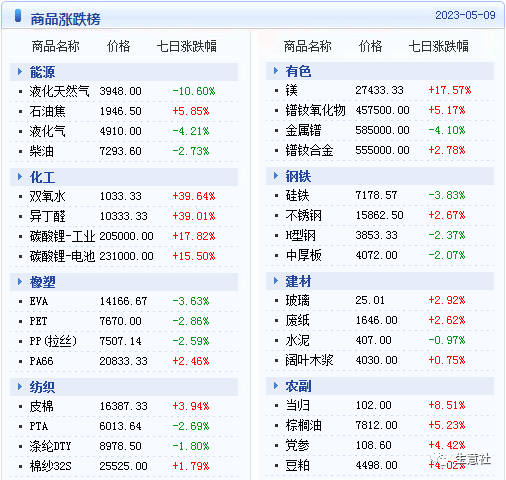Image resolution: width=506 pixels, height=480 pixels.
Task: Select 中厚板 commodity name
Action: 303,255
